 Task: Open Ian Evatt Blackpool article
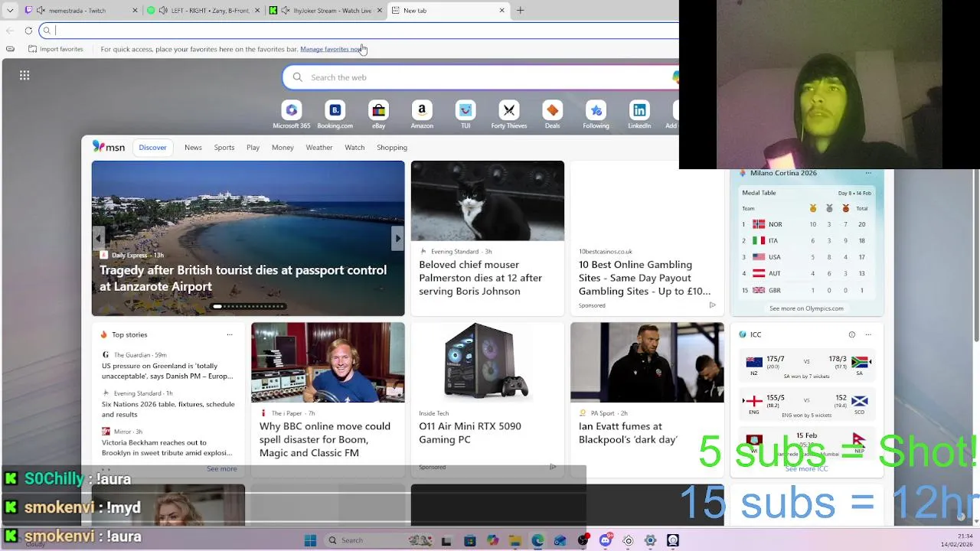pos(628,432)
